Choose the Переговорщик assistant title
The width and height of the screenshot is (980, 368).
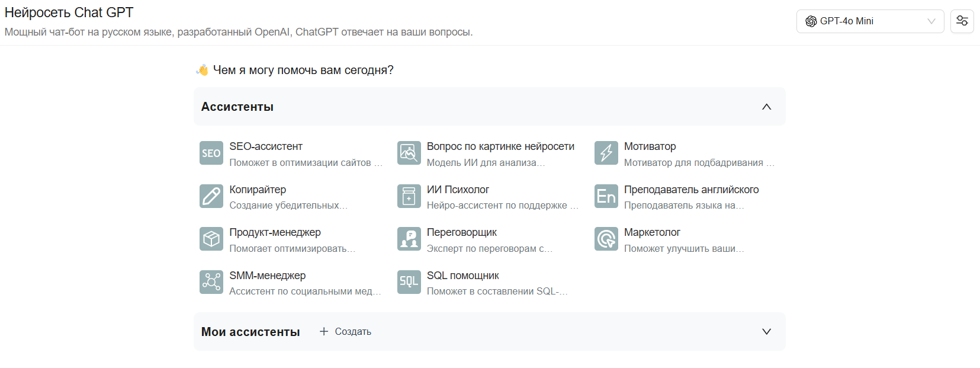462,232
